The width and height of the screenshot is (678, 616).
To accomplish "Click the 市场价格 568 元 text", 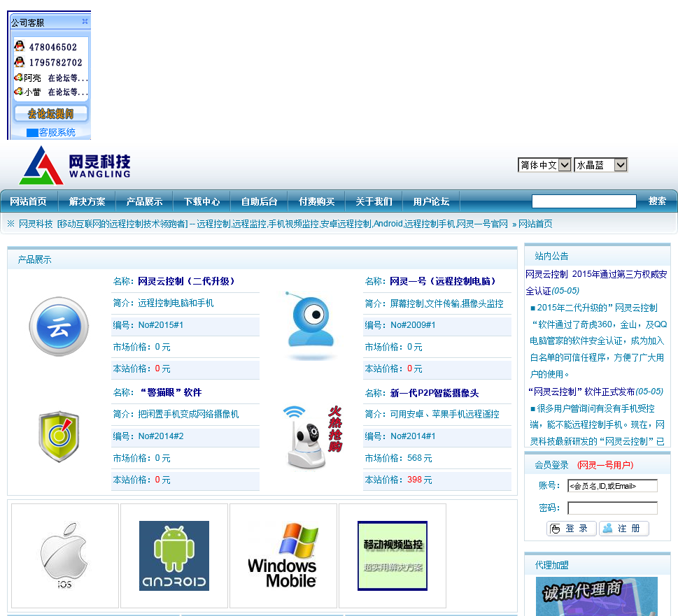I will pos(398,458).
